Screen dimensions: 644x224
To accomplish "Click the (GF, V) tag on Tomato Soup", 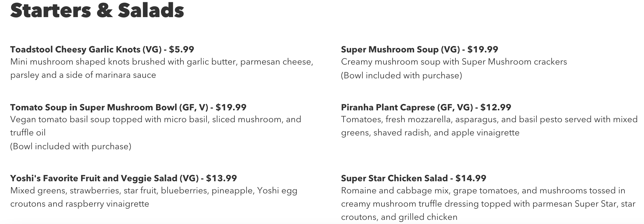I will (194, 107).
